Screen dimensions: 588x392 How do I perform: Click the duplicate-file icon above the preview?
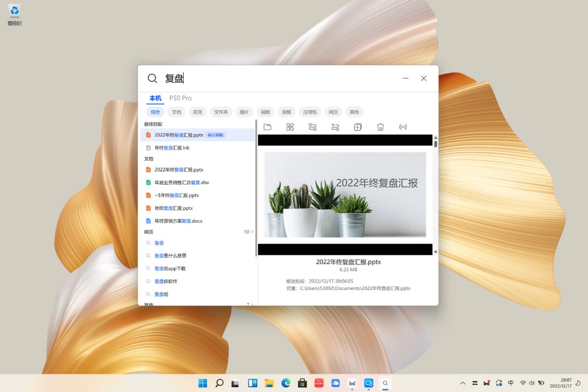(357, 127)
